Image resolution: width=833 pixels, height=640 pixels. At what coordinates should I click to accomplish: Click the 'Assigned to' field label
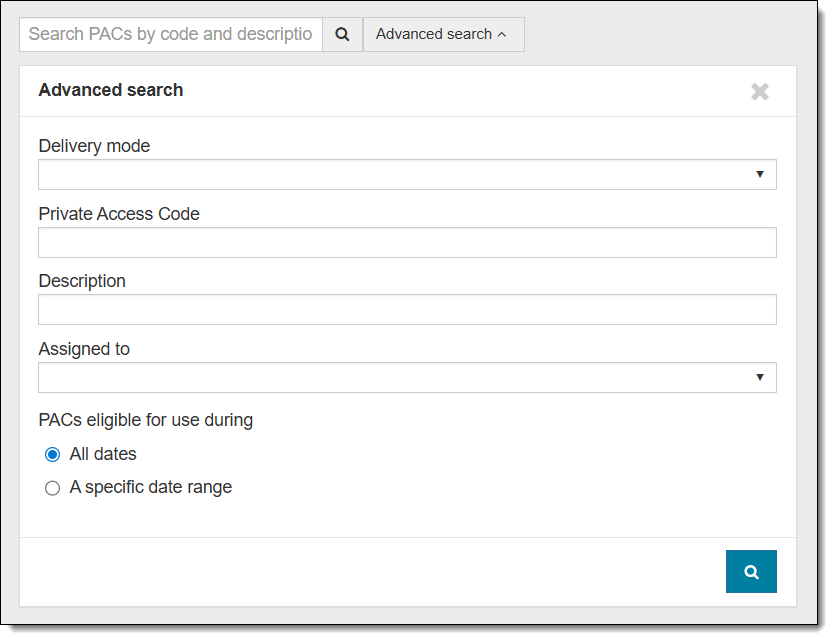(84, 350)
